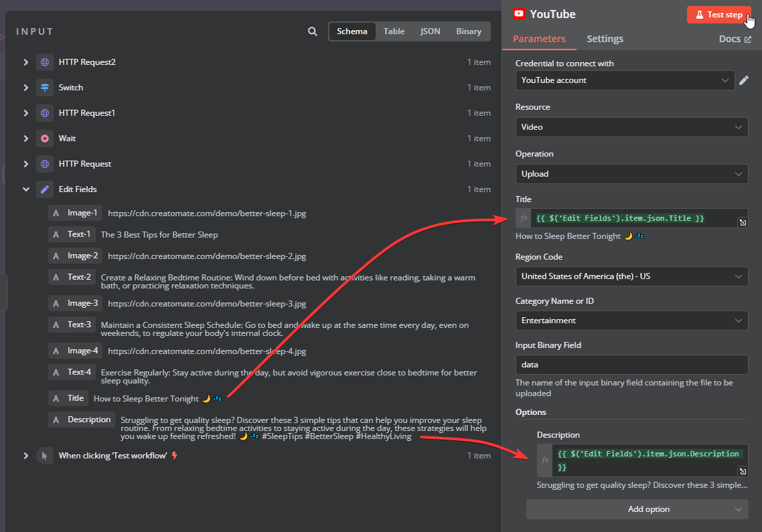Open expression editor for Description field

(x=743, y=471)
